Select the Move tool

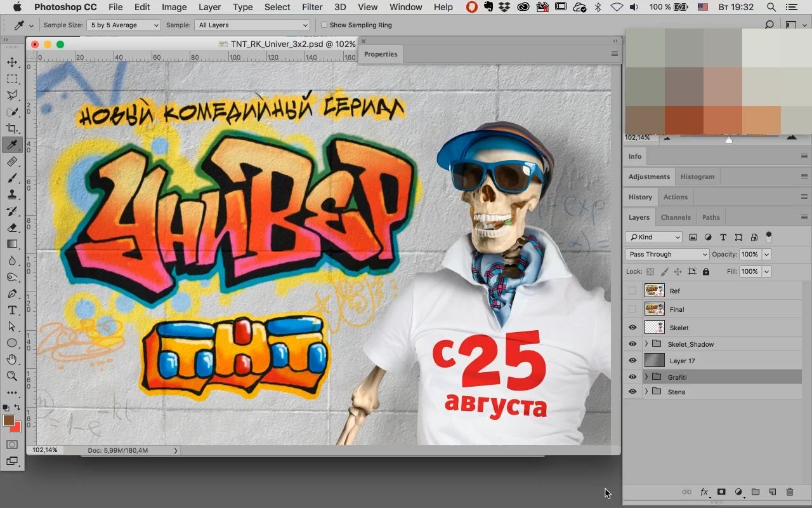[x=12, y=62]
